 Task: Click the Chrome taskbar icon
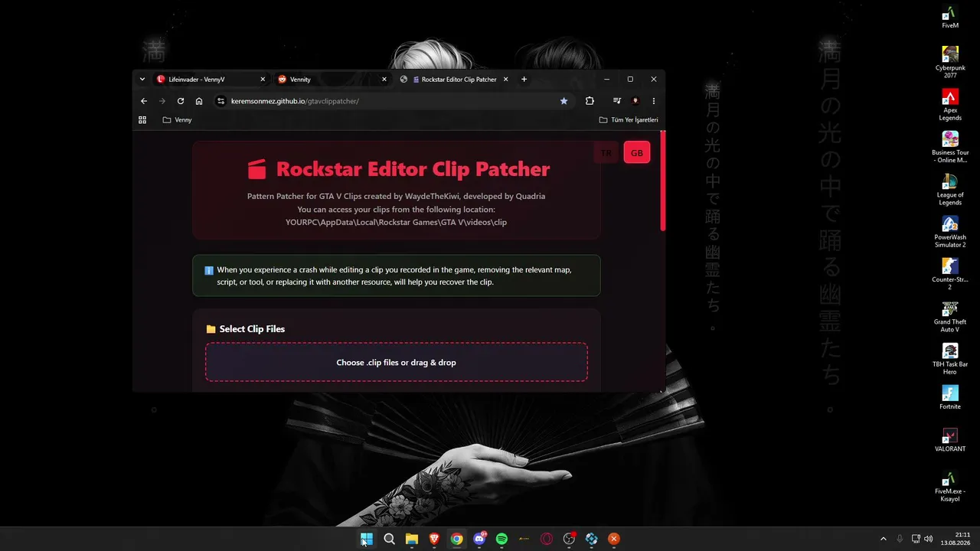coord(456,539)
